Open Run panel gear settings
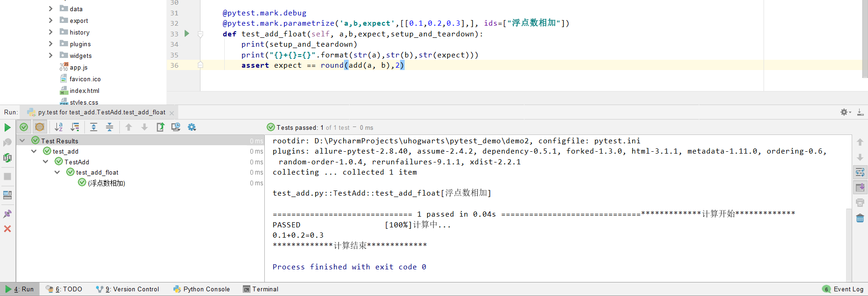Image resolution: width=868 pixels, height=296 pixels. click(x=845, y=112)
